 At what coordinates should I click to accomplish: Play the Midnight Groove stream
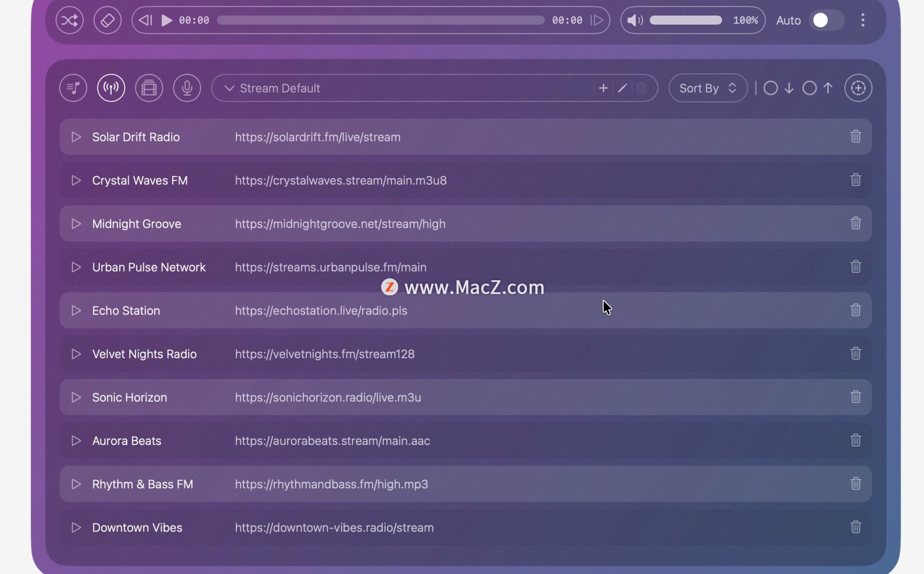point(76,224)
